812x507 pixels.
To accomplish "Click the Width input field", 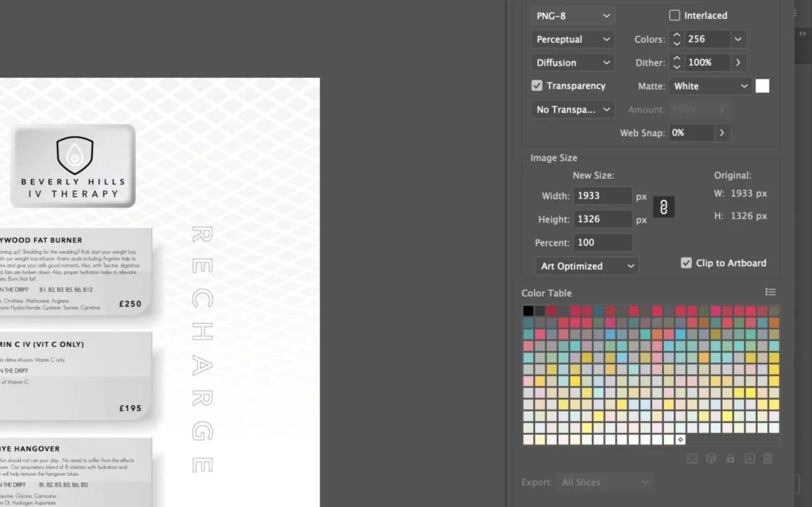I will 603,195.
